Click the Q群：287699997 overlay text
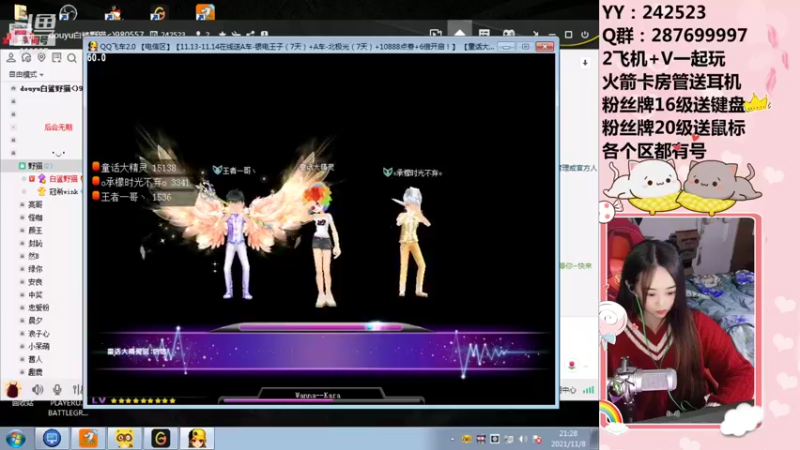800x450 pixels. (x=674, y=35)
